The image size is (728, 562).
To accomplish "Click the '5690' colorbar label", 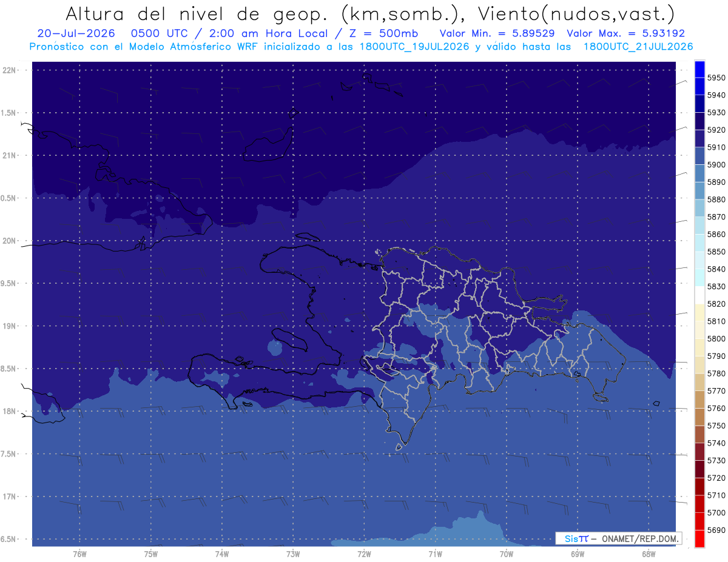I will [716, 530].
